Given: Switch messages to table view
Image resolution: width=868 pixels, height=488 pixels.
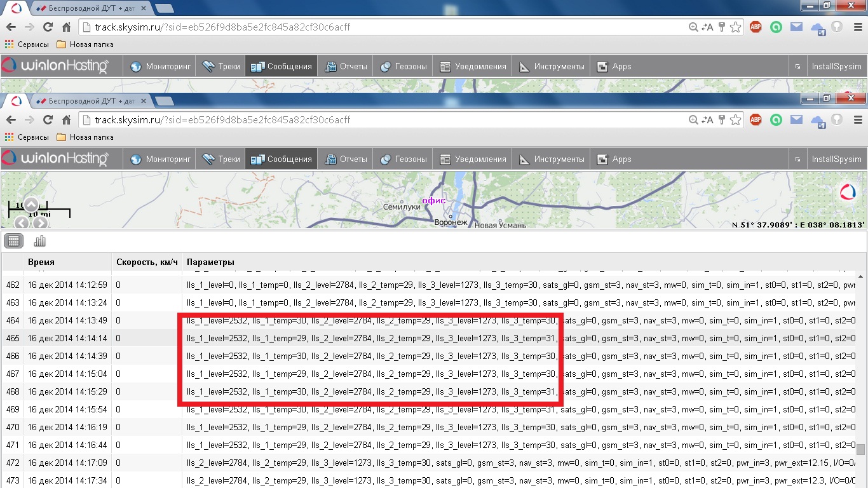Looking at the screenshot, I should point(14,241).
